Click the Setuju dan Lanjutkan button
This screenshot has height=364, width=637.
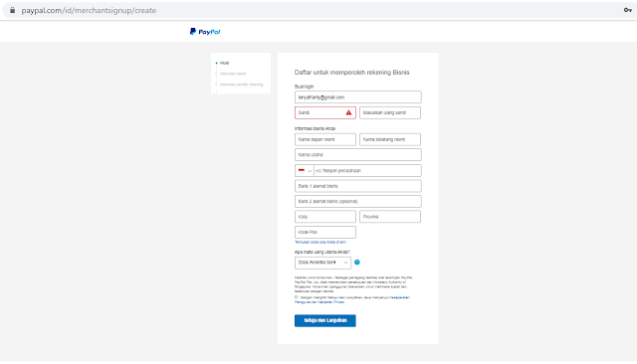(325, 320)
